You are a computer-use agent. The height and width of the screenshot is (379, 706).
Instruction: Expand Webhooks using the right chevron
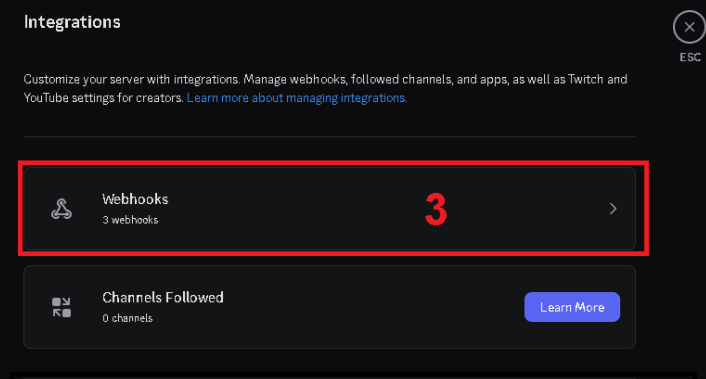(613, 208)
